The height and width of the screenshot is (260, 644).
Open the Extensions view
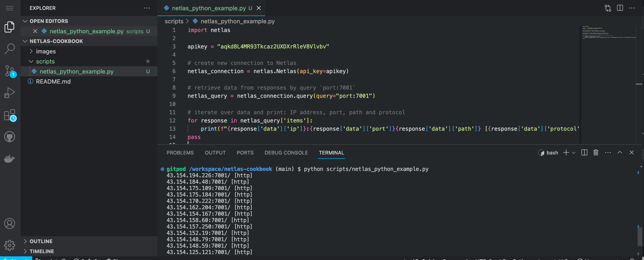tap(10, 115)
